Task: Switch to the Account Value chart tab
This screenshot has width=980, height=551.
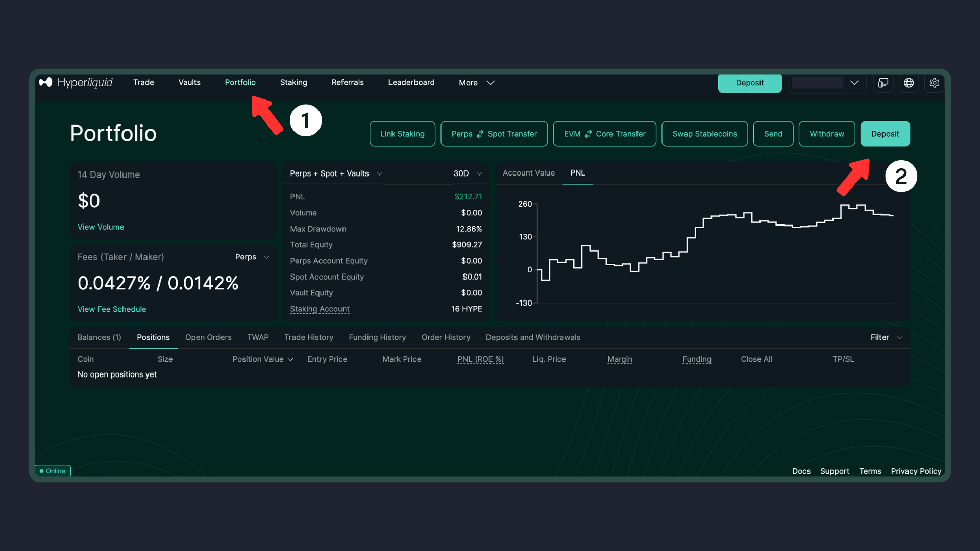Action: point(528,173)
